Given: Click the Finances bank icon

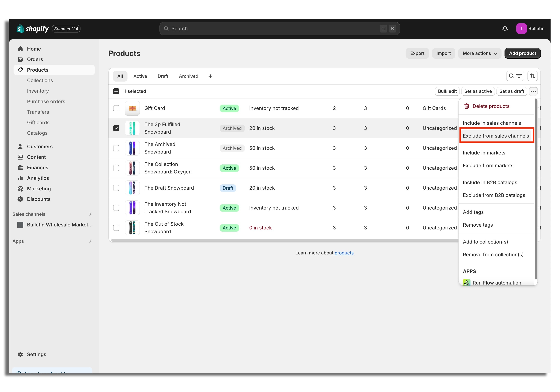Looking at the screenshot, I should coord(20,167).
